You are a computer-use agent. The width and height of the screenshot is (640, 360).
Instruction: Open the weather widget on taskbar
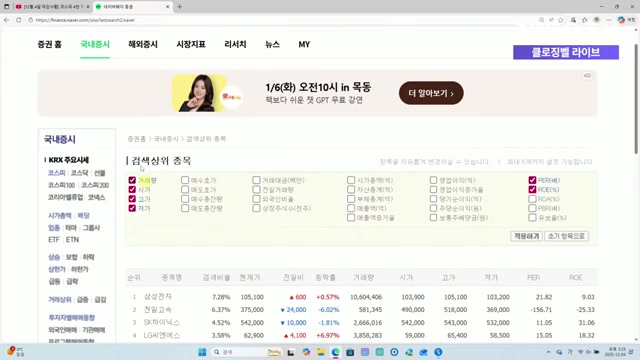[15, 351]
